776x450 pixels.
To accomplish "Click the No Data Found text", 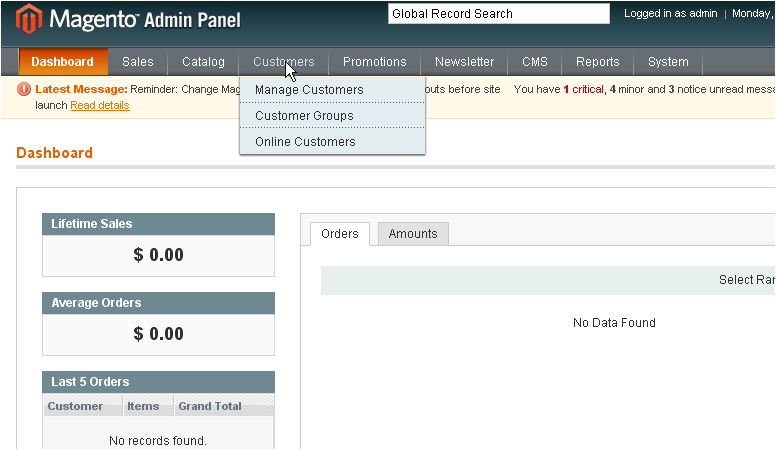I will coord(614,323).
